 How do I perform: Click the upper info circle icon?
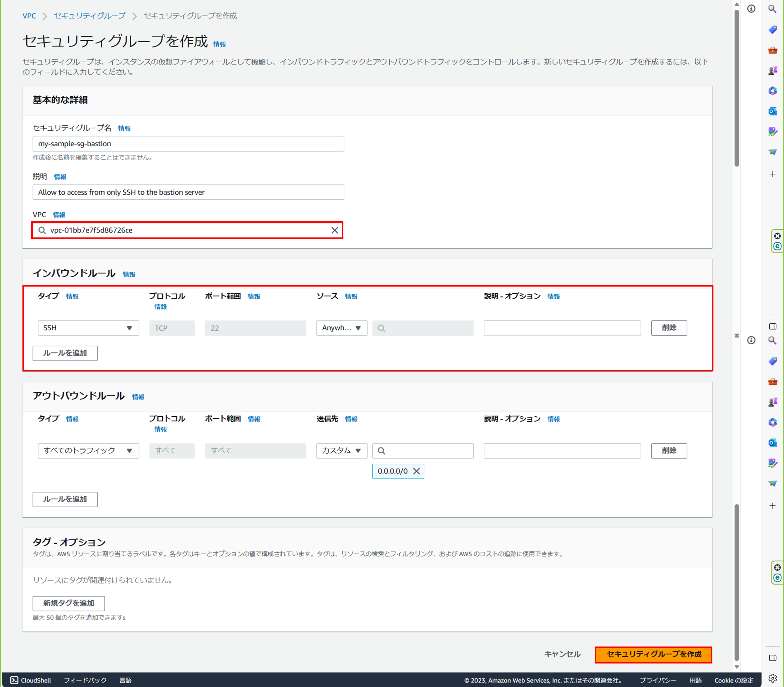click(x=751, y=9)
